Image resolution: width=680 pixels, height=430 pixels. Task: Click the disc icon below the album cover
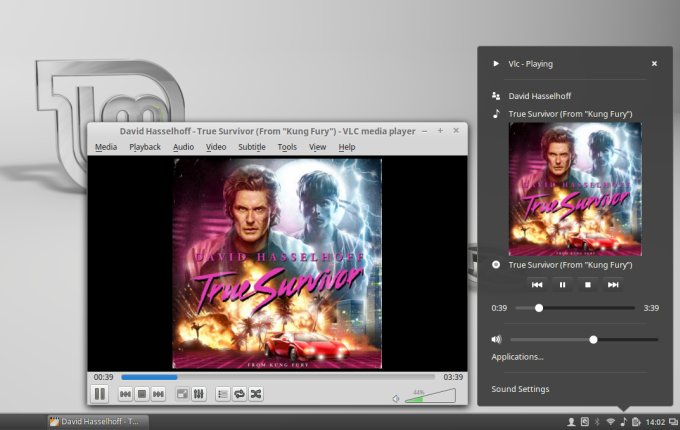click(496, 264)
